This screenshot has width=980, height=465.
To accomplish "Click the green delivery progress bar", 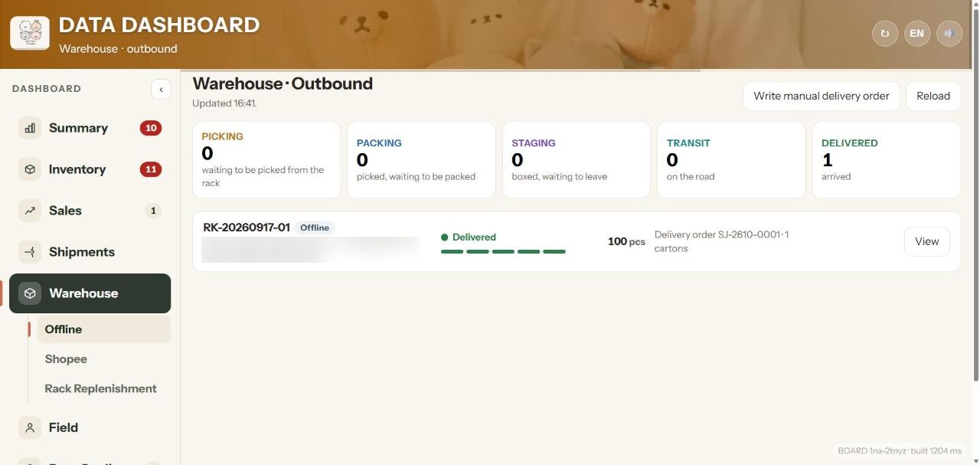I will coord(503,251).
